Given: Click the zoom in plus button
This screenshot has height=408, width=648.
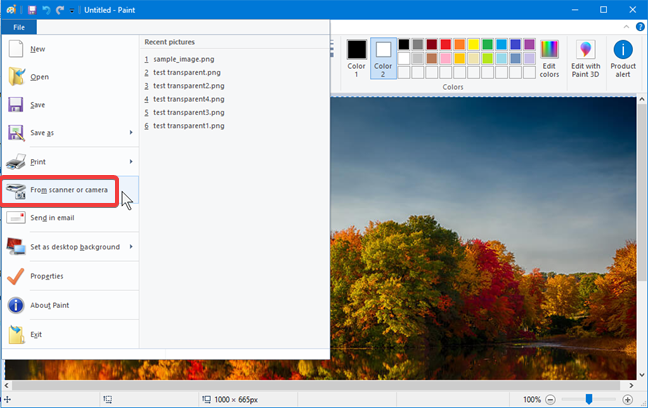Looking at the screenshot, I should pyautogui.click(x=628, y=399).
